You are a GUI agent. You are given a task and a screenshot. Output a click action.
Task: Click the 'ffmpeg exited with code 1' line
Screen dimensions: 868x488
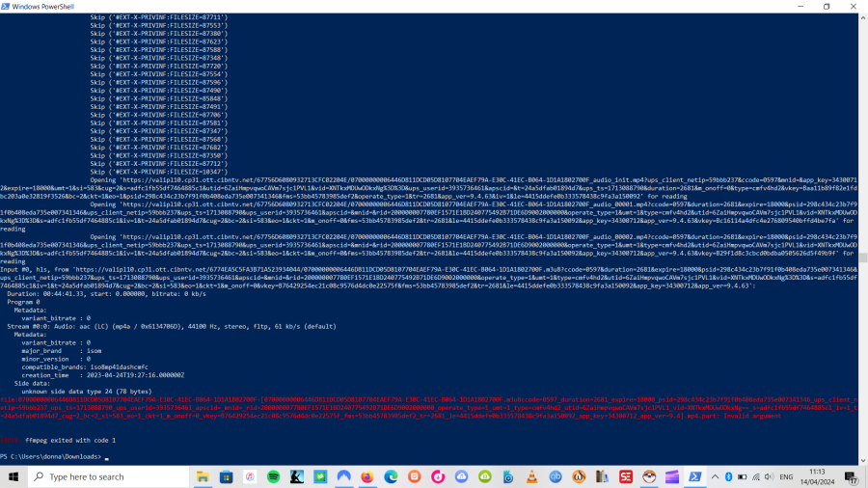click(x=70, y=441)
